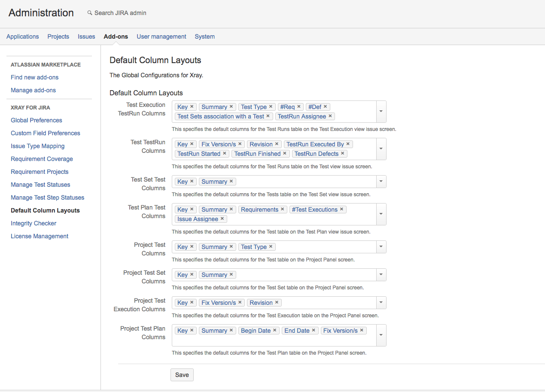Click the Administration heading
This screenshot has height=392, width=545.
tap(41, 13)
